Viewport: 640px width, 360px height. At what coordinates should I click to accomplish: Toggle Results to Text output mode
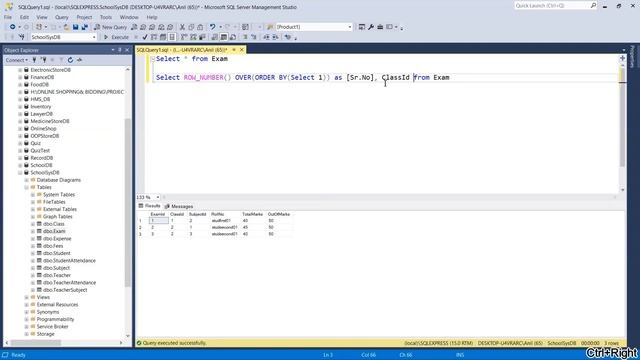(215, 37)
